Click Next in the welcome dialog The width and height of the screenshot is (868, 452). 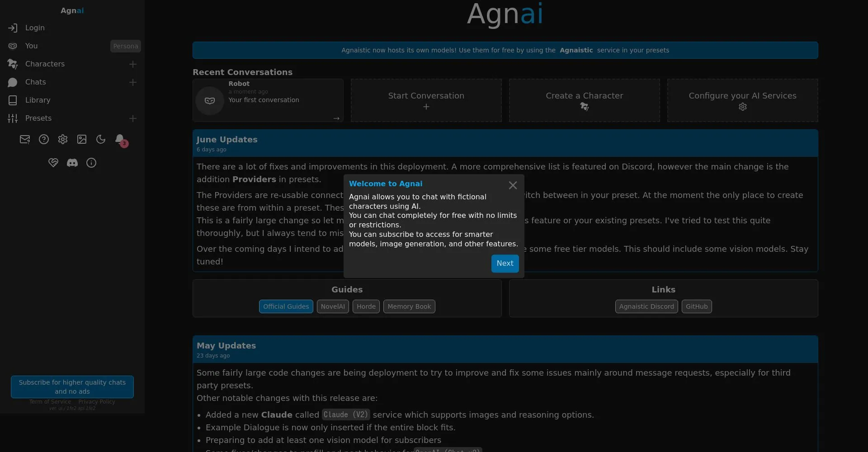[505, 264]
